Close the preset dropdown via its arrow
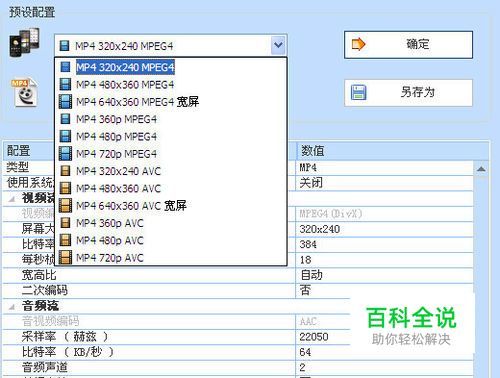Viewport: 500px width, 378px height. tap(278, 45)
